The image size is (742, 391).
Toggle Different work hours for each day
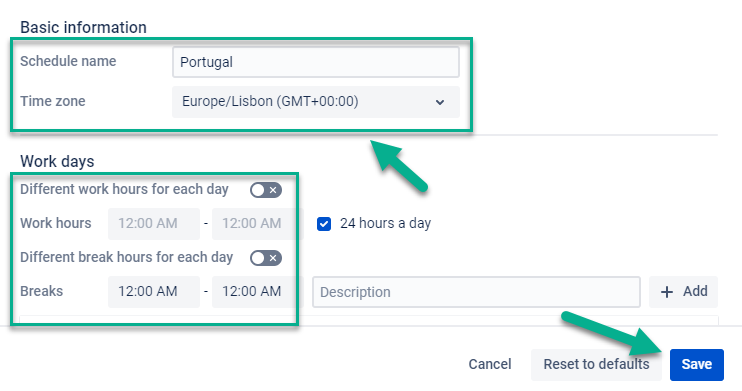266,190
